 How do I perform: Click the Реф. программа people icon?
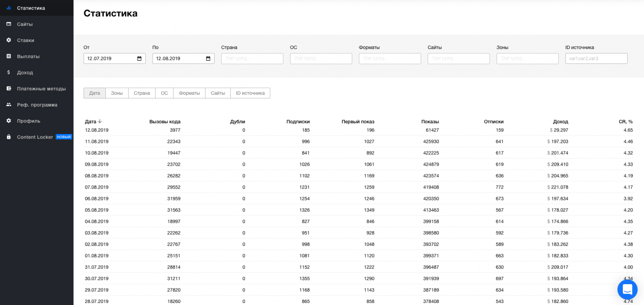[9, 105]
